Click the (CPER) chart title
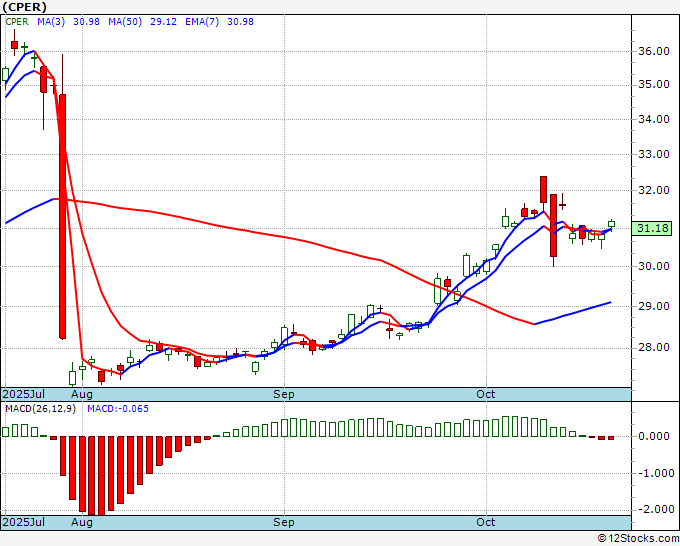 click(24, 7)
